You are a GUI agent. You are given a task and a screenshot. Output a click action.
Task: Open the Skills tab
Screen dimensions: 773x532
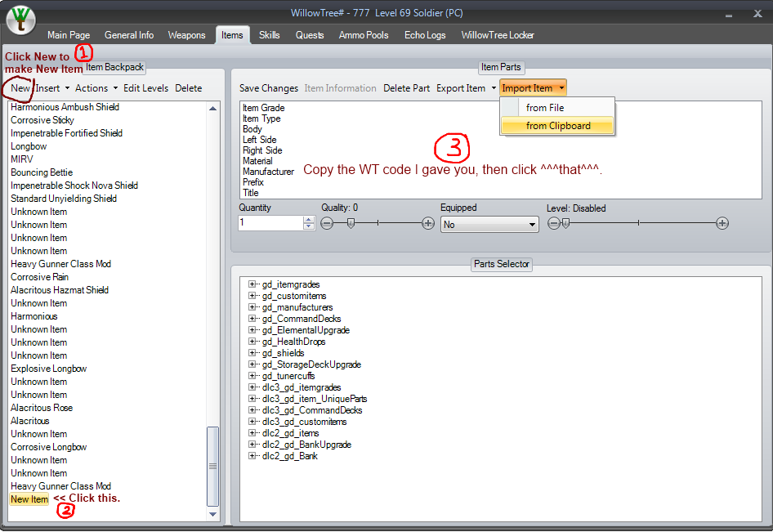269,35
